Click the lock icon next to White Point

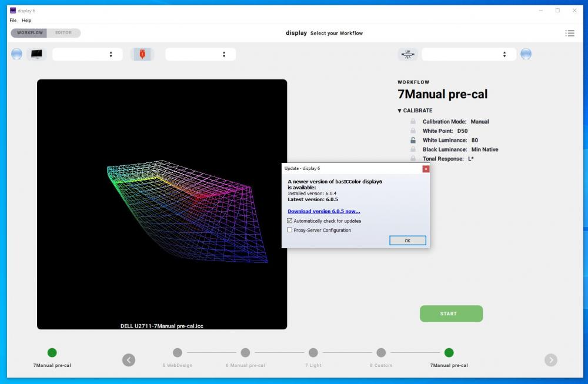click(x=413, y=131)
